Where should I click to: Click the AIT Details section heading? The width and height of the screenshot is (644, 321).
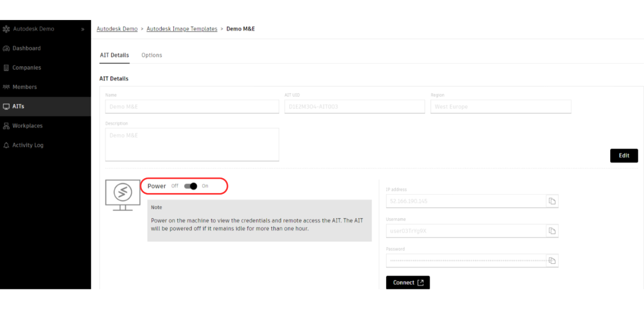point(114,79)
